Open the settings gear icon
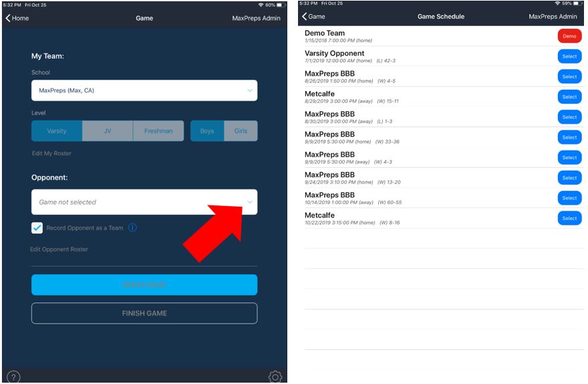Image resolution: width=588 pixels, height=384 pixels. point(275,377)
